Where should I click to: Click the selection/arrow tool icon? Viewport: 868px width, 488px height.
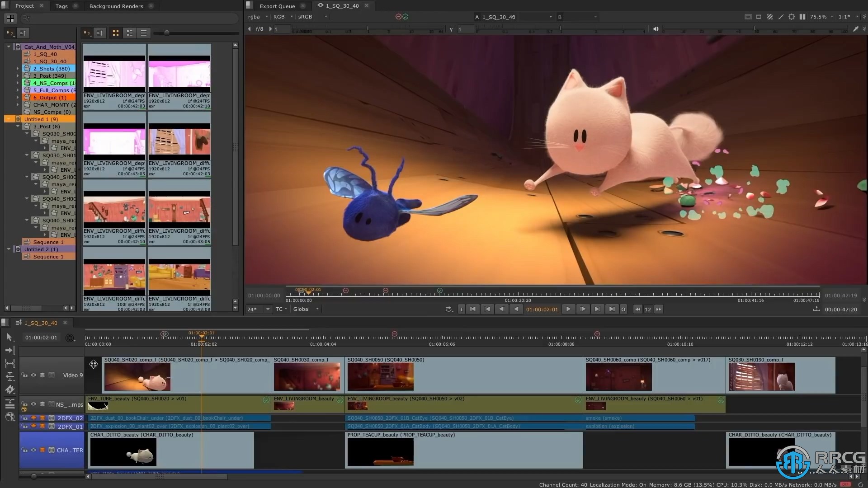(x=8, y=337)
